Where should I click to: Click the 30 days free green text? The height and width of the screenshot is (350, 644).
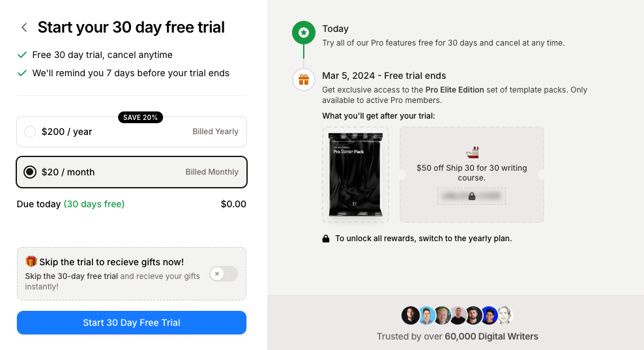94,204
